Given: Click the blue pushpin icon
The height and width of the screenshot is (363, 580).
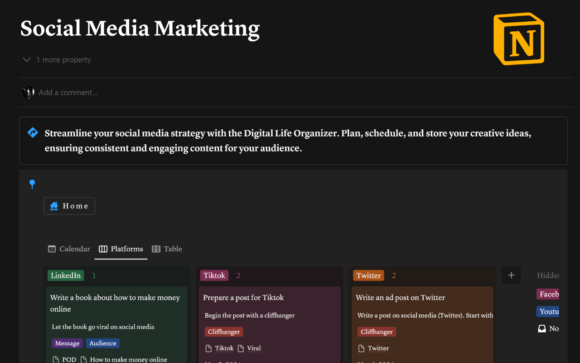Looking at the screenshot, I should coord(32,184).
